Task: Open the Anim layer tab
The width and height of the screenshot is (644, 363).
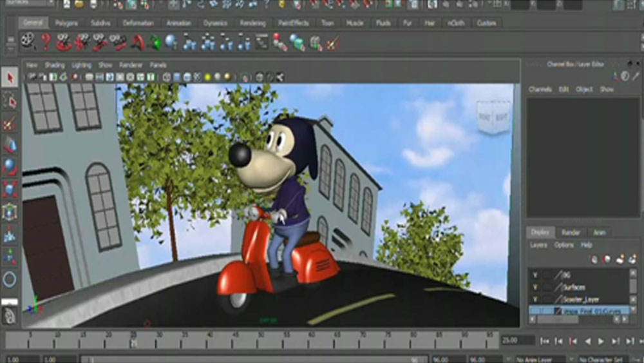Action: 599,232
